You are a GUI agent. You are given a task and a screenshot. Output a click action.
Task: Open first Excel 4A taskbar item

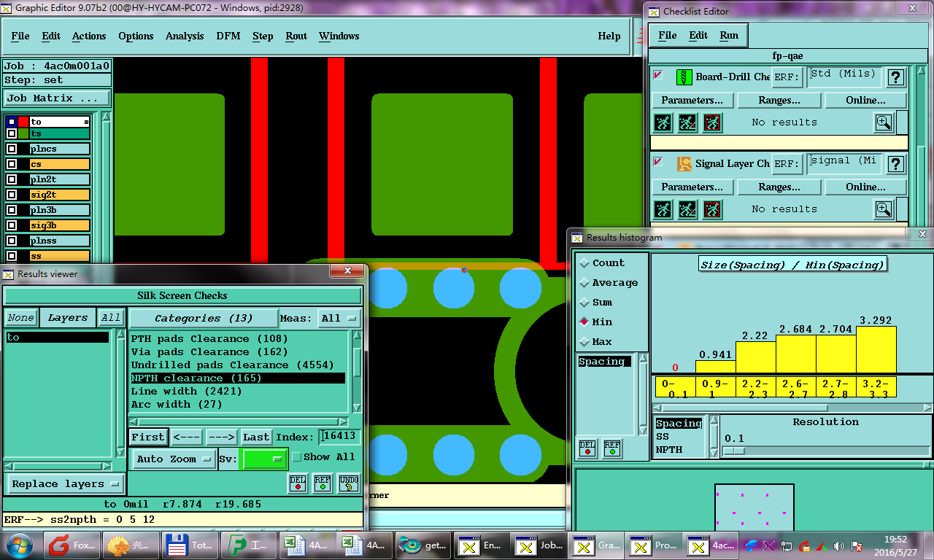307,545
